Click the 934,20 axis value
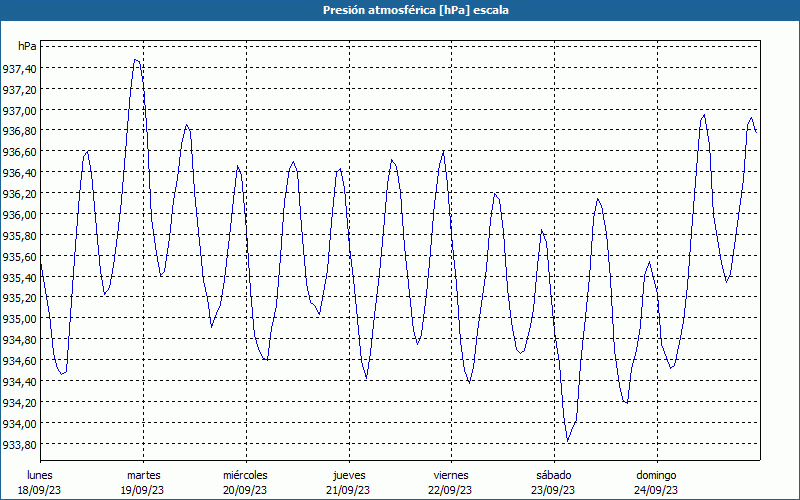Screen dimensions: 800x500 (x=20, y=402)
